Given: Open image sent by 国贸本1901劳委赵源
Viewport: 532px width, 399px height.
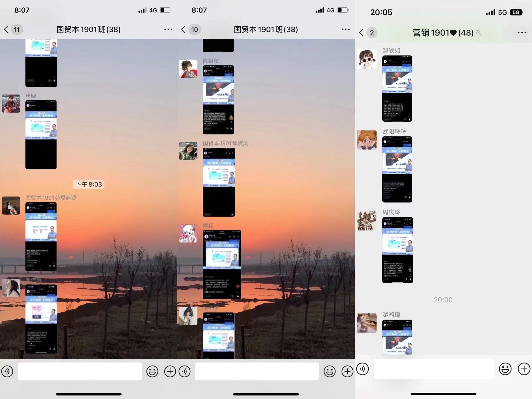Looking at the screenshot, I should (x=41, y=236).
